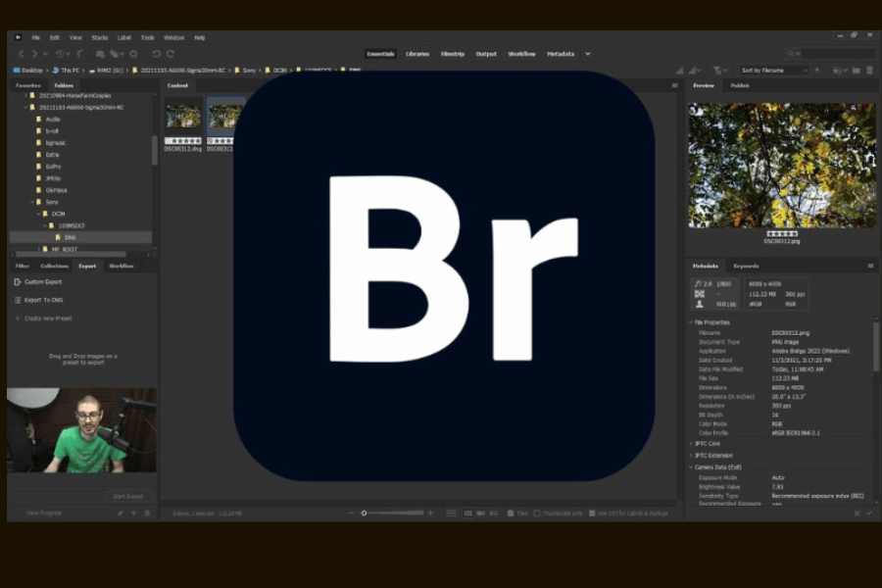Select the Olympus folder in tree
Image resolution: width=882 pixels, height=588 pixels.
pos(57,189)
